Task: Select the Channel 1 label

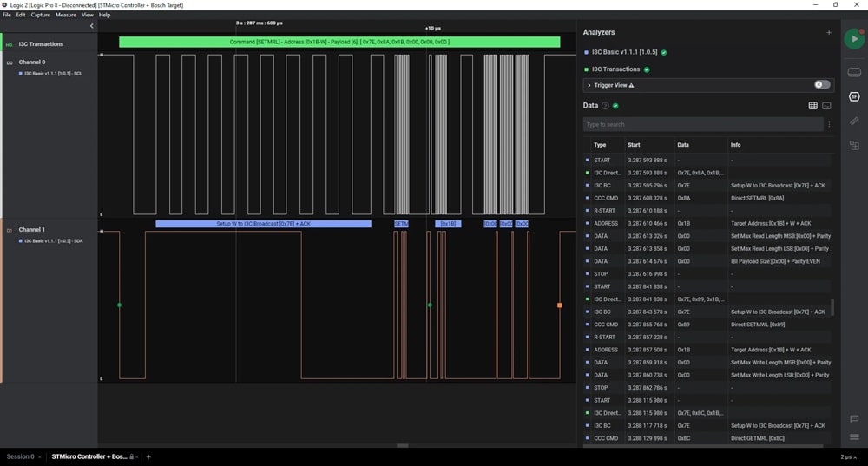Action: [32, 230]
